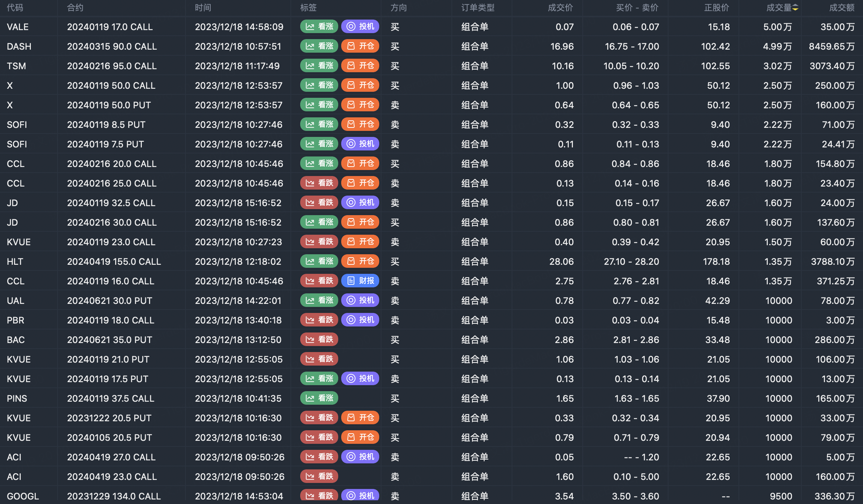Open the 20240119 50.0 PUT contract for X
Viewport: 863px width, 504px height.
[x=109, y=105]
